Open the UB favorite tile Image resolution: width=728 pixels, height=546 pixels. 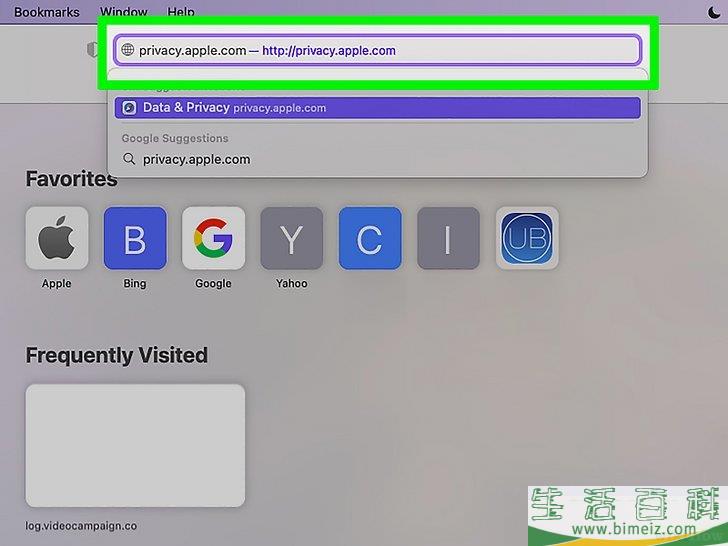(x=527, y=238)
